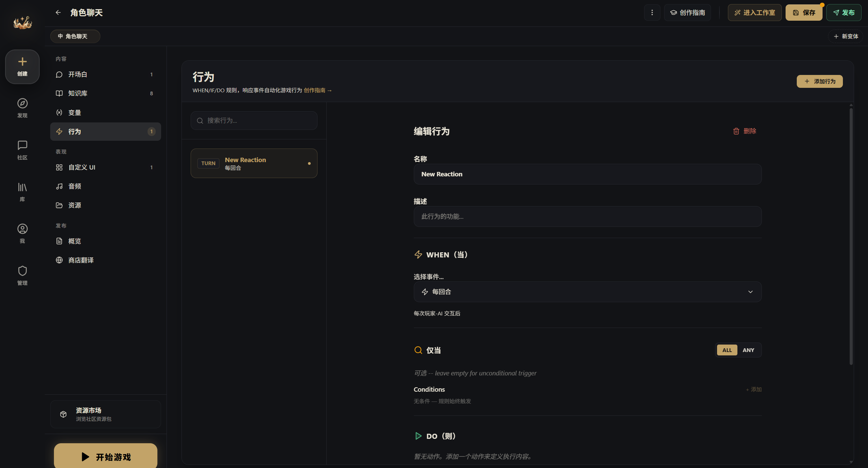Open 开场白 in the content list

105,74
